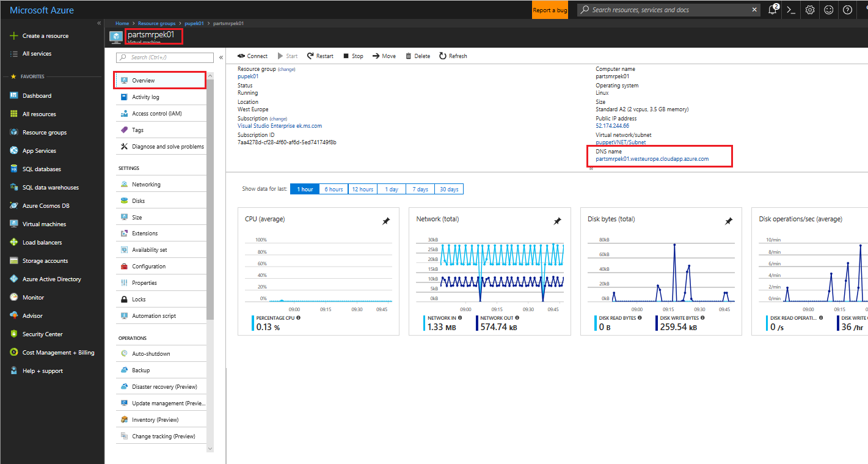Open the portal settings gear
The width and height of the screenshot is (868, 464).
tap(810, 10)
